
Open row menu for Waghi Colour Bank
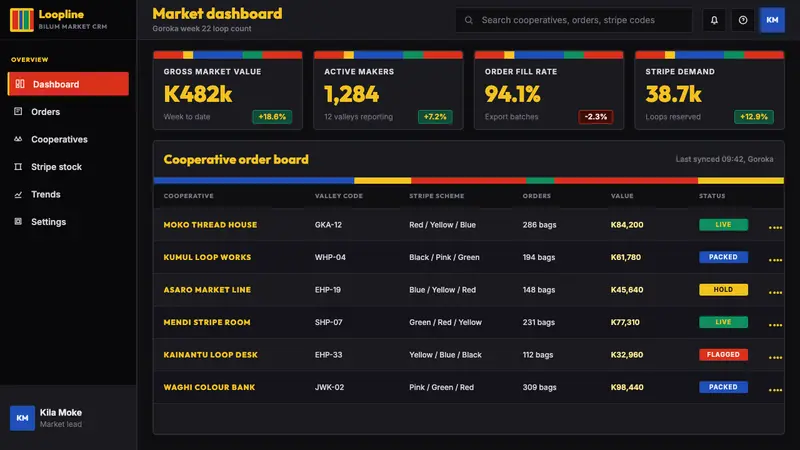pos(775,389)
